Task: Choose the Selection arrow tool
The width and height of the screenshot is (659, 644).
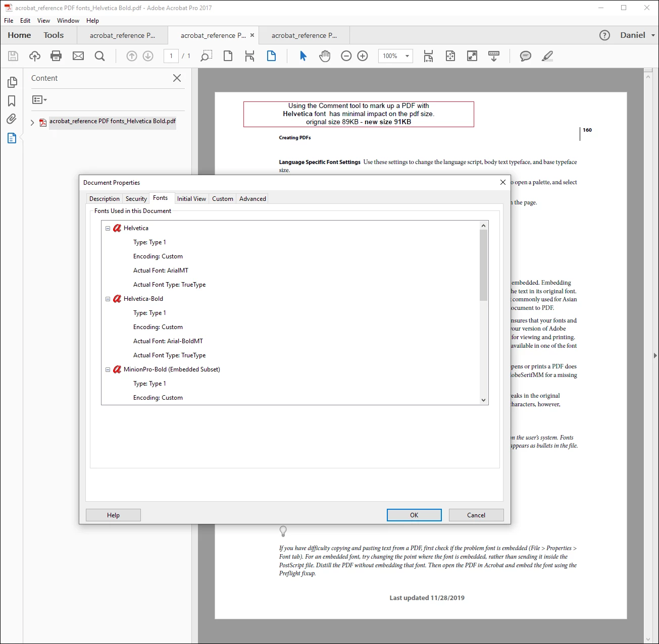Action: [x=303, y=56]
